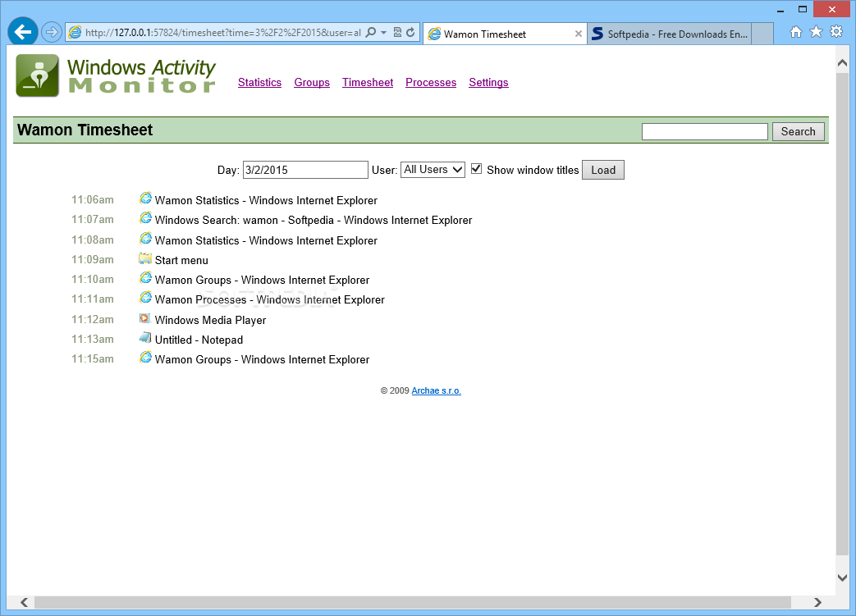Click IE icon at 11:11am entry
Screen dimensions: 856x616
pyautogui.click(x=145, y=298)
